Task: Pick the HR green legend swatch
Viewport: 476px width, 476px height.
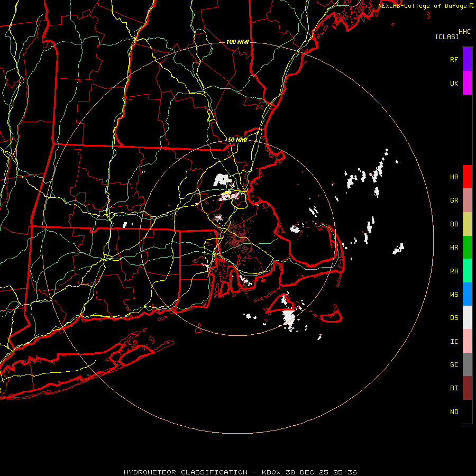Action: pos(467,248)
